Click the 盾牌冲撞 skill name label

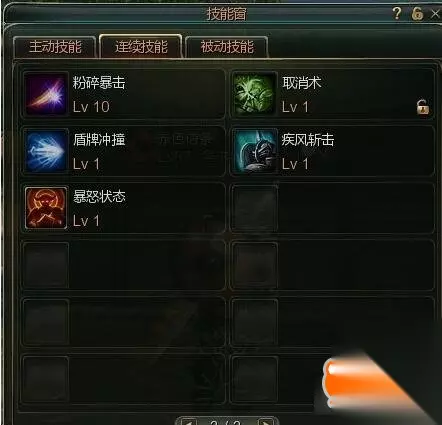(x=99, y=140)
